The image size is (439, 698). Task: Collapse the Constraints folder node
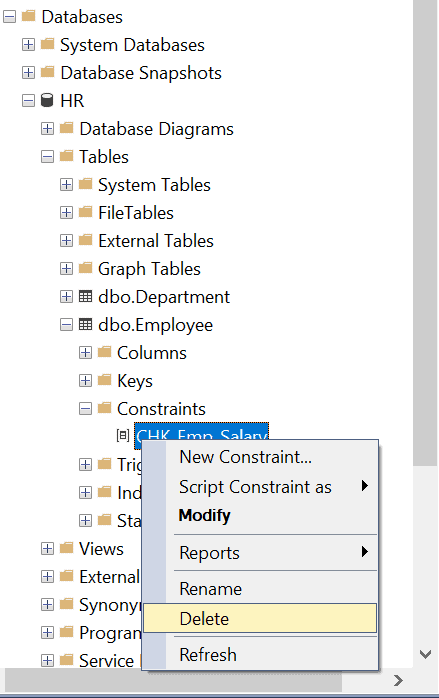point(85,409)
